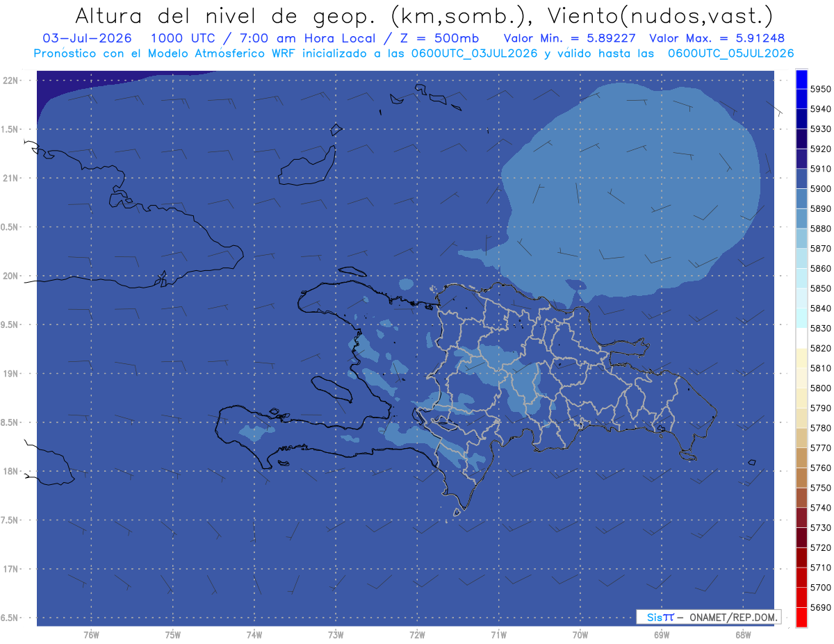Image resolution: width=834 pixels, height=644 pixels.
Task: Click the 5900 legend value
Action: point(820,189)
